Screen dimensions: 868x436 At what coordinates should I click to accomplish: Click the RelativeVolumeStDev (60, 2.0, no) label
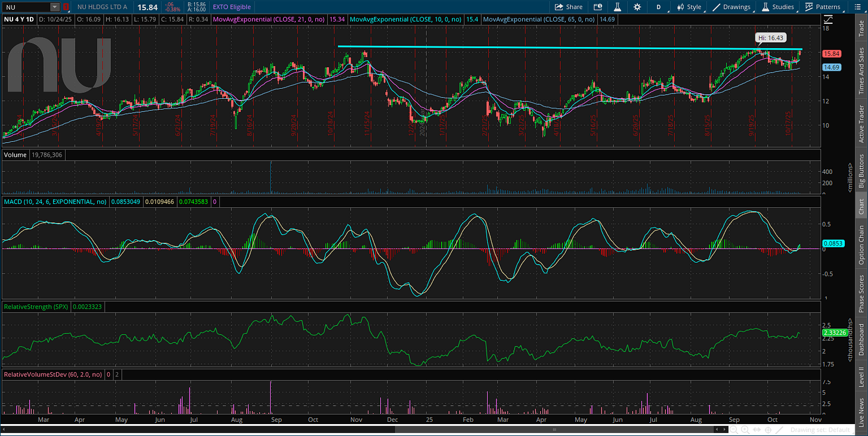(52, 375)
